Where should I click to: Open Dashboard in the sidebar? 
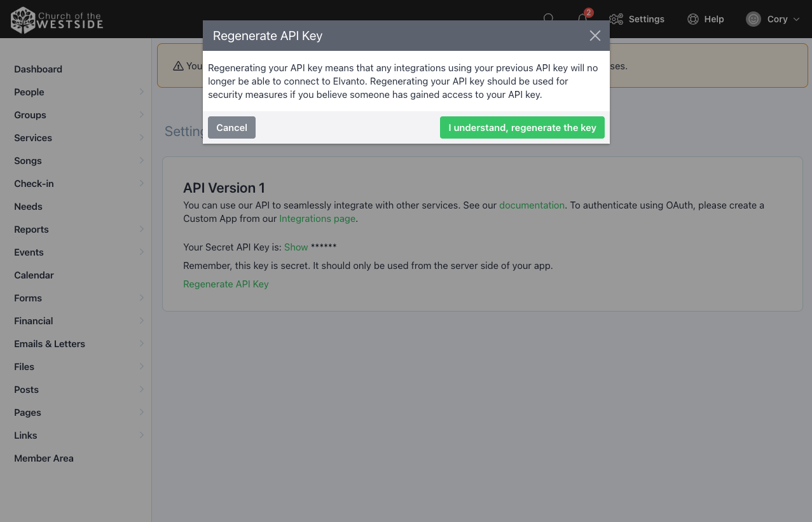tap(38, 69)
